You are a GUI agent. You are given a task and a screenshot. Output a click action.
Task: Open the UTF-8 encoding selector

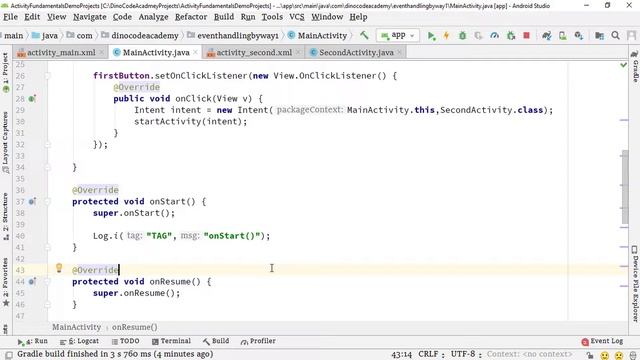[466, 354]
